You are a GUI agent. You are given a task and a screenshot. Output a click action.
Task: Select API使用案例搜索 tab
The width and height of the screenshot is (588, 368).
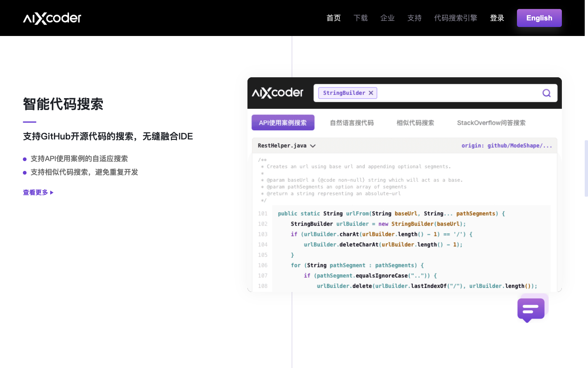point(283,123)
